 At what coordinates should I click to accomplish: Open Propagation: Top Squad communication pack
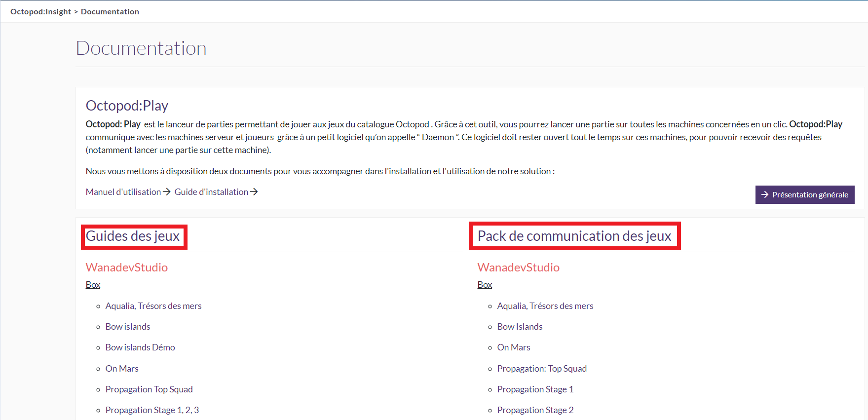(x=542, y=369)
